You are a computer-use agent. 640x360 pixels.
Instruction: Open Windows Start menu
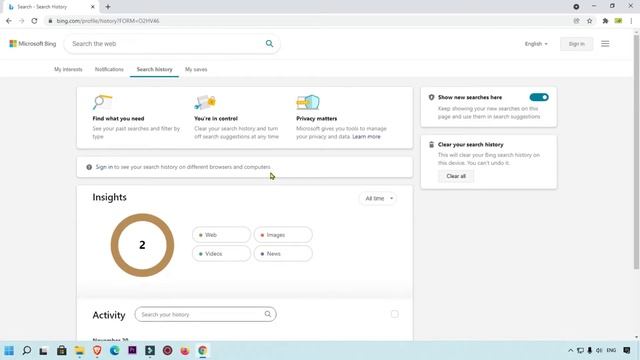tap(9, 351)
